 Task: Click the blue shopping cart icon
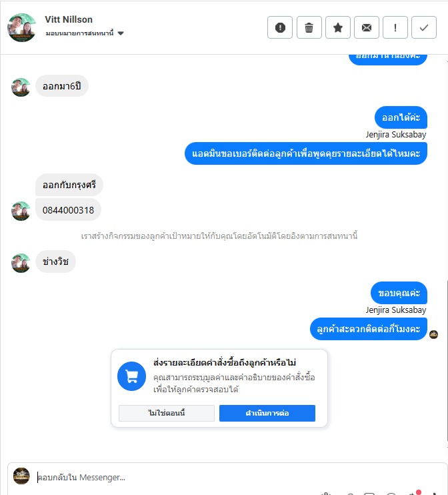pyautogui.click(x=131, y=376)
